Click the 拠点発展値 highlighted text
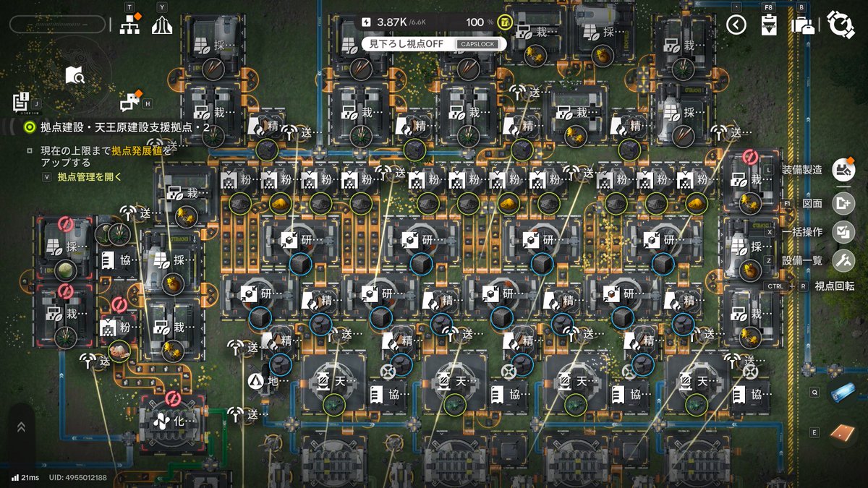This screenshot has height=488, width=868. click(137, 150)
